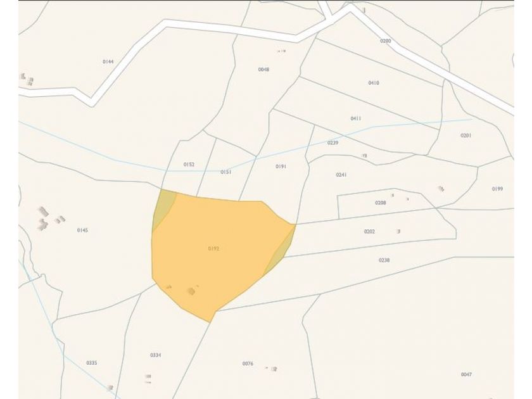Click parcel label 0145
532x399 pixels.
click(82, 231)
